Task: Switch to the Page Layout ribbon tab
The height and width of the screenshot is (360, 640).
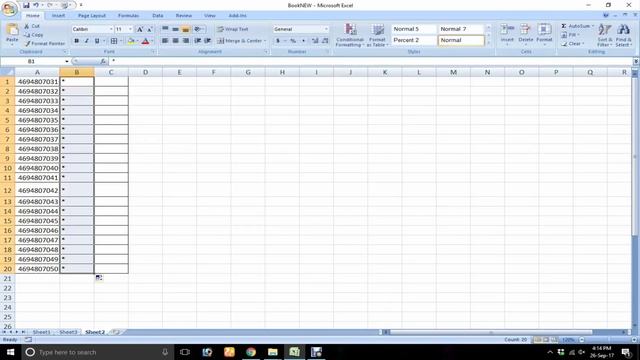Action: pyautogui.click(x=92, y=16)
